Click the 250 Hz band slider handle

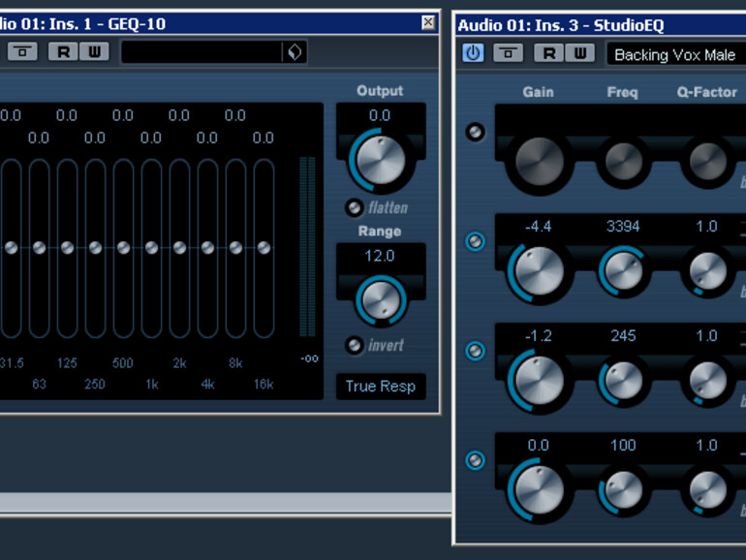coord(96,248)
